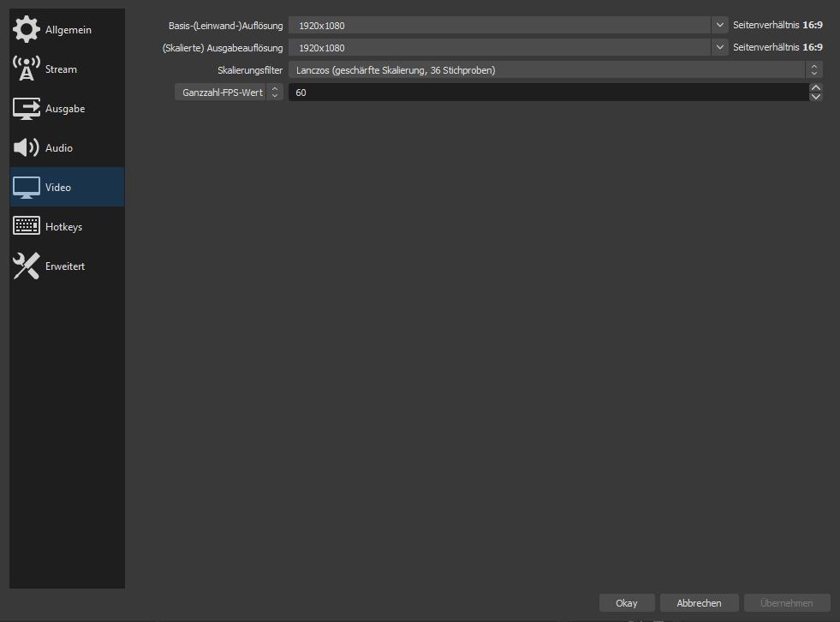Click into the FPS value field showing 60

point(546,93)
